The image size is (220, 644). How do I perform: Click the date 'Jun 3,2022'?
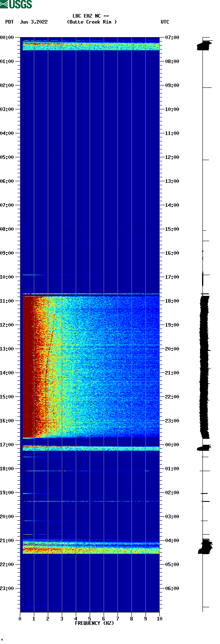pos(34,22)
